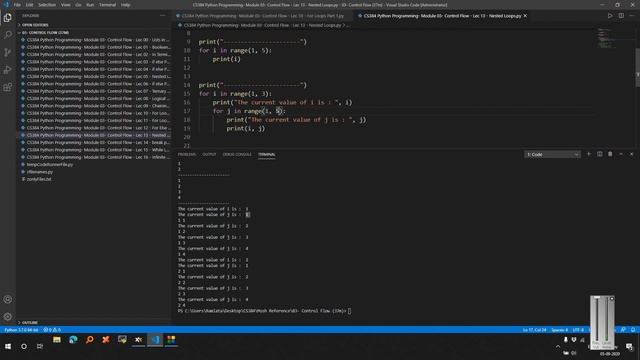Viewport: 640px width, 360px height.
Task: Switch to the Debug Console tab
Action: (x=237, y=154)
